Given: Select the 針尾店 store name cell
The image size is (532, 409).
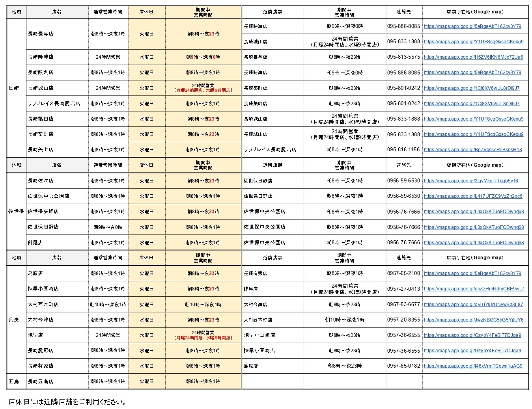Looking at the screenshot, I should point(35,243).
